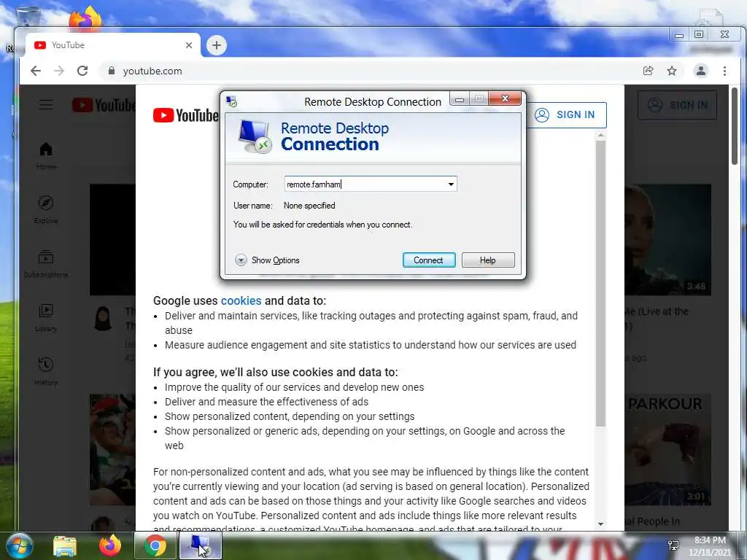Share this page from Chrome toolbar
The height and width of the screenshot is (560, 747).
point(648,71)
